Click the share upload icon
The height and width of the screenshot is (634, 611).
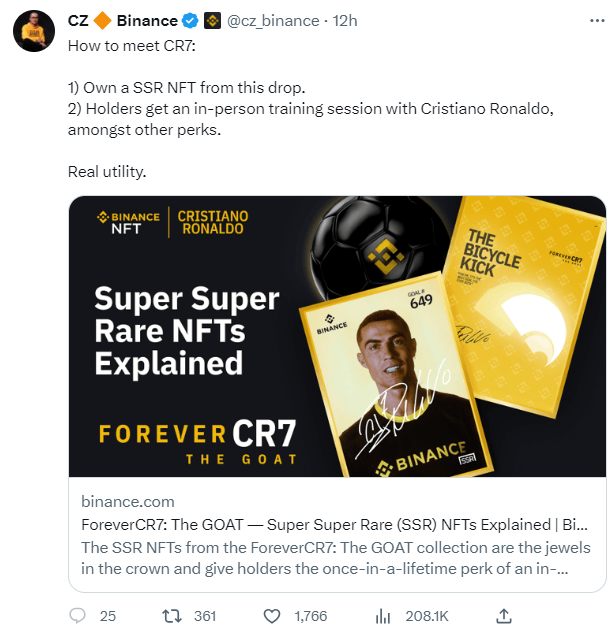505,616
